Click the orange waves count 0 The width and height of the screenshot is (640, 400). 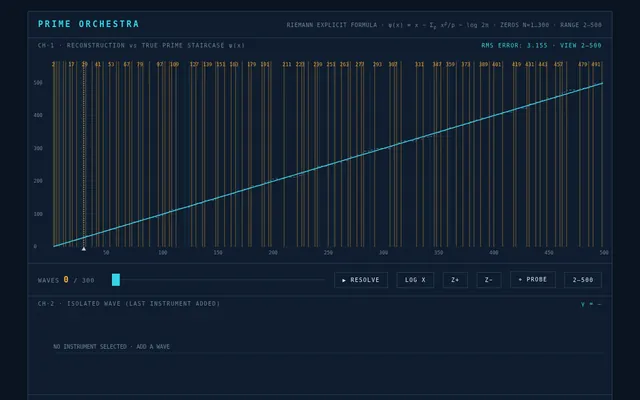pyautogui.click(x=66, y=280)
